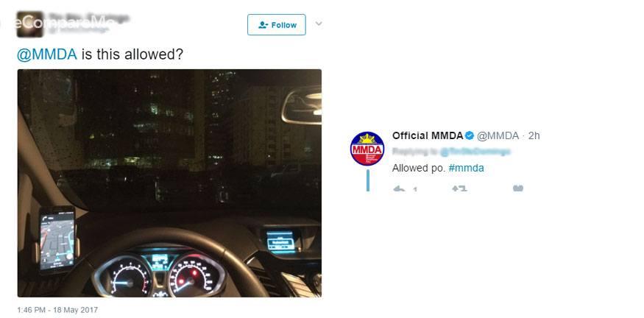Click the reply count next to reply arrow
The height and width of the screenshot is (318, 644).
pos(415,189)
